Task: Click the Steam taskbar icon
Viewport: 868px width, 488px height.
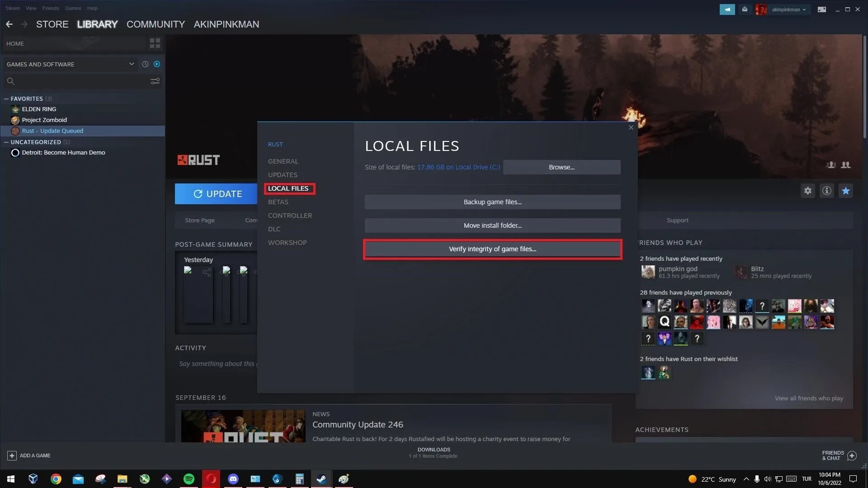Action: pyautogui.click(x=321, y=479)
